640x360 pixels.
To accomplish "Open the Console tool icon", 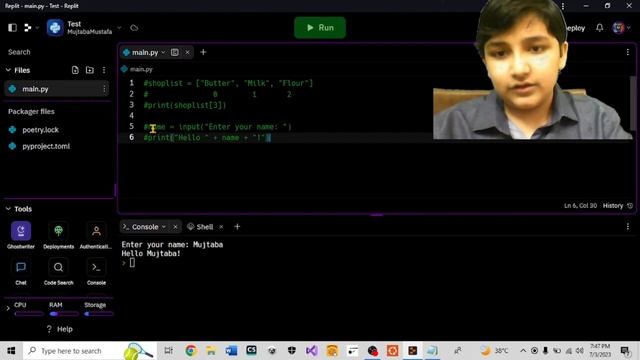I will [x=96, y=271].
